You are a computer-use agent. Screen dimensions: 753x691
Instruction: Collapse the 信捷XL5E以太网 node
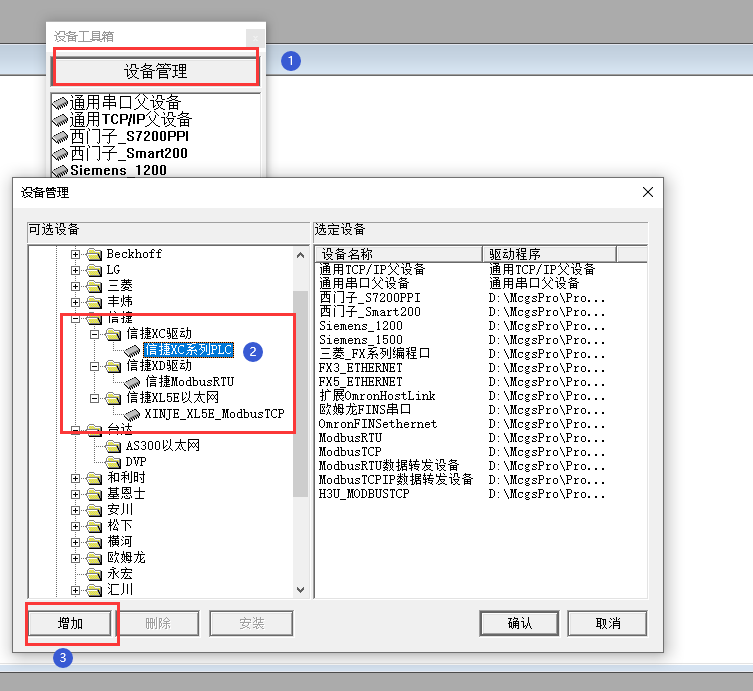[93, 398]
